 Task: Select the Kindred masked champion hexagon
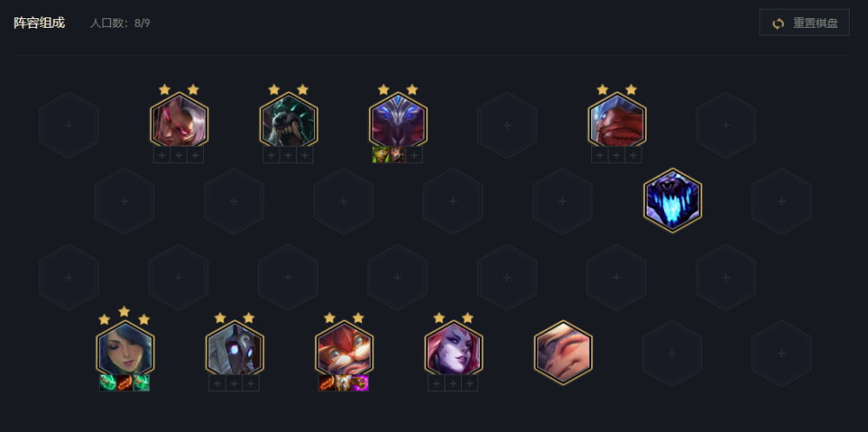coord(234,350)
